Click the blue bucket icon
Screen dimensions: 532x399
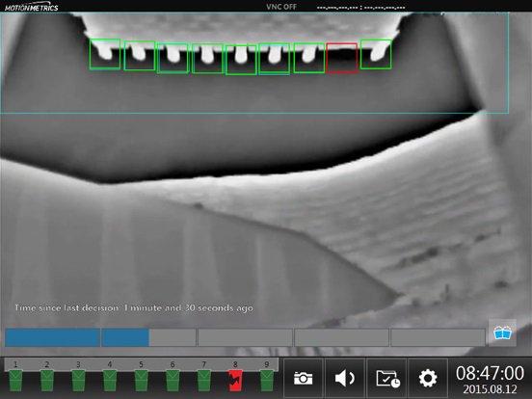click(x=502, y=332)
